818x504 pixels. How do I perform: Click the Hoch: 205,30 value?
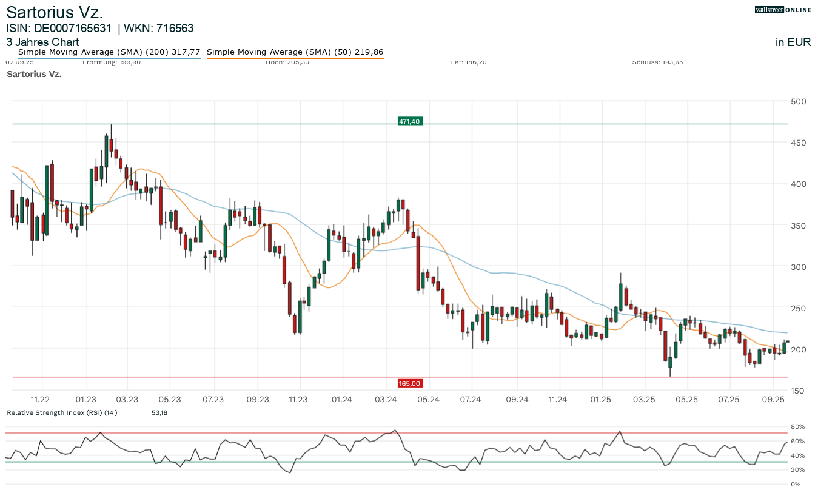[287, 62]
